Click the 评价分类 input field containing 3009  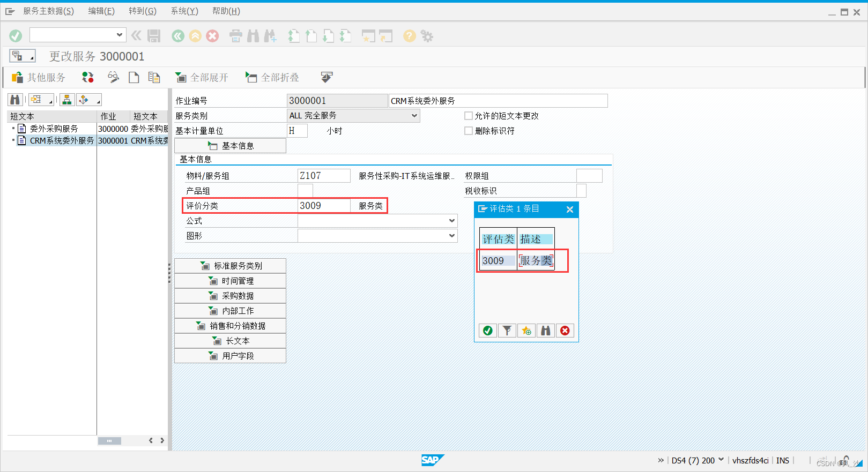tap(324, 206)
